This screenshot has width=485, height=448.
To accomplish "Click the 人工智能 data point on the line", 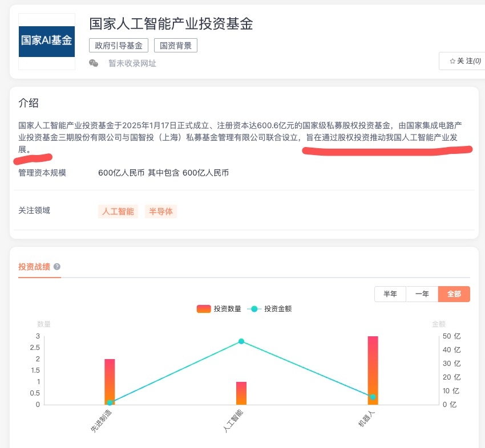I will [x=241, y=341].
